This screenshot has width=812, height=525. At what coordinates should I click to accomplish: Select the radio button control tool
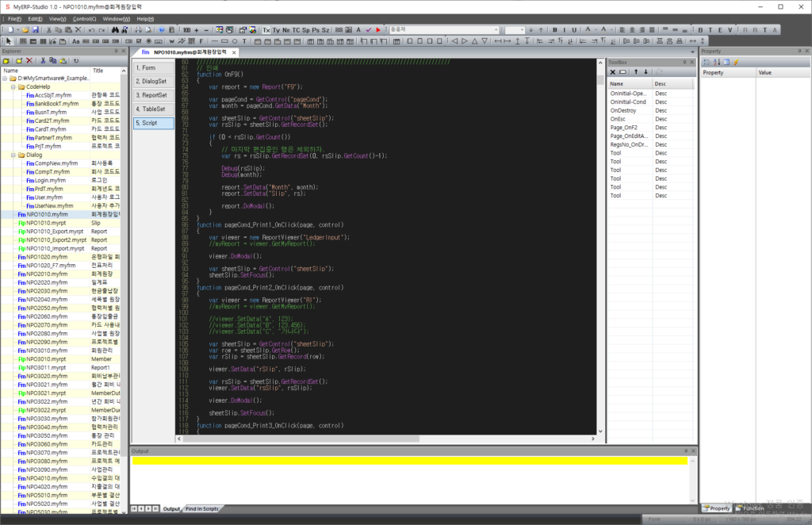tap(148, 41)
